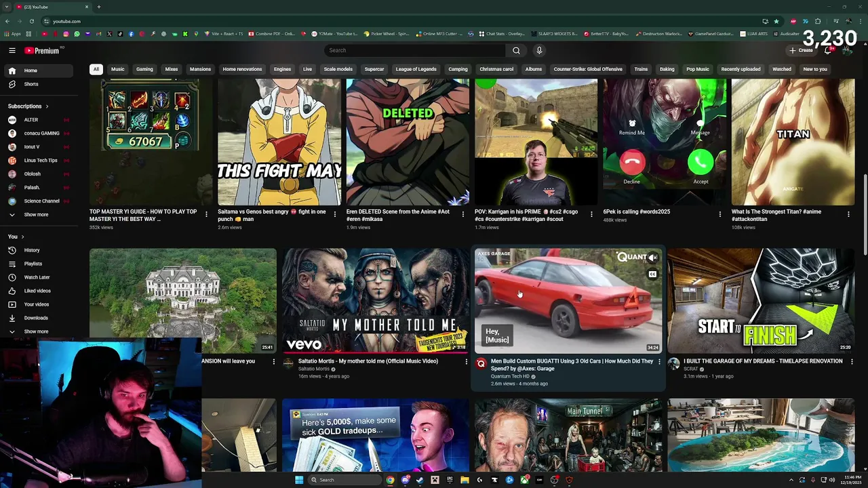Image resolution: width=868 pixels, height=488 pixels.
Task: Open File Explorer from the taskbar
Action: 465,480
